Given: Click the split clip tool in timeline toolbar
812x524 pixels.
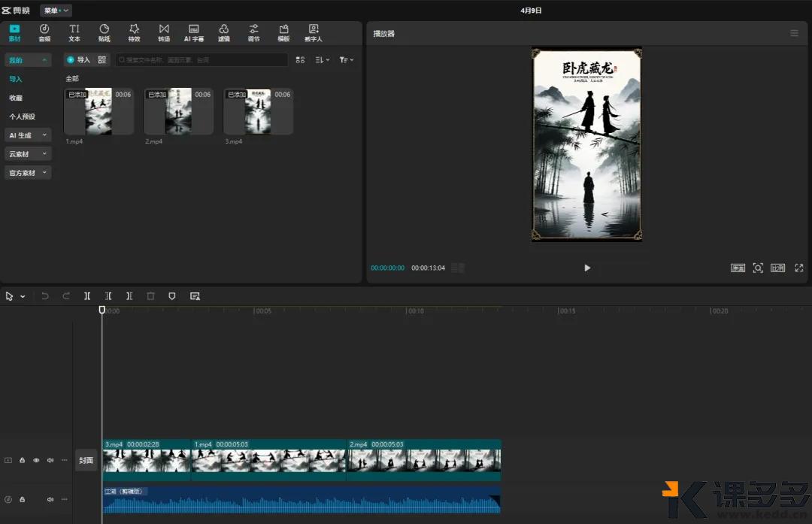Looking at the screenshot, I should (x=87, y=296).
